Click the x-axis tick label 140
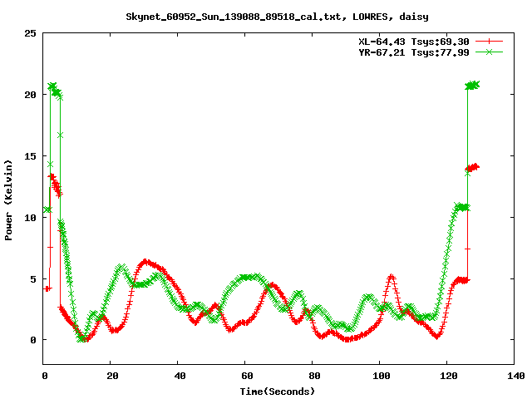This screenshot has height=399, width=532. (514, 376)
